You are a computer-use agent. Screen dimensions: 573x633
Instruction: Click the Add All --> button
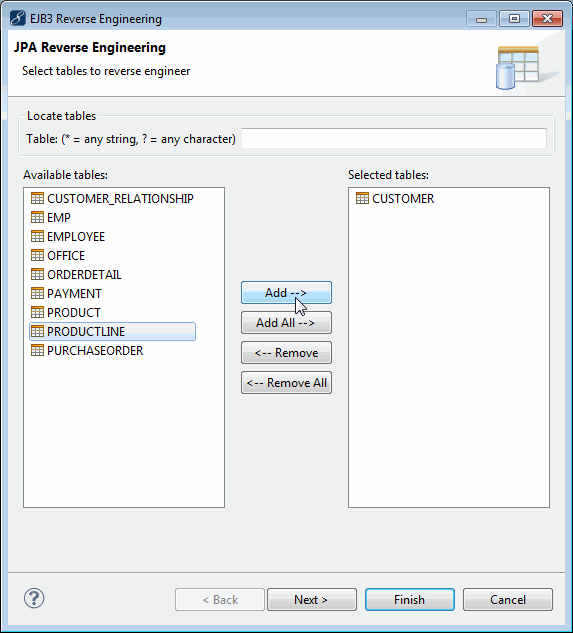pyautogui.click(x=286, y=323)
